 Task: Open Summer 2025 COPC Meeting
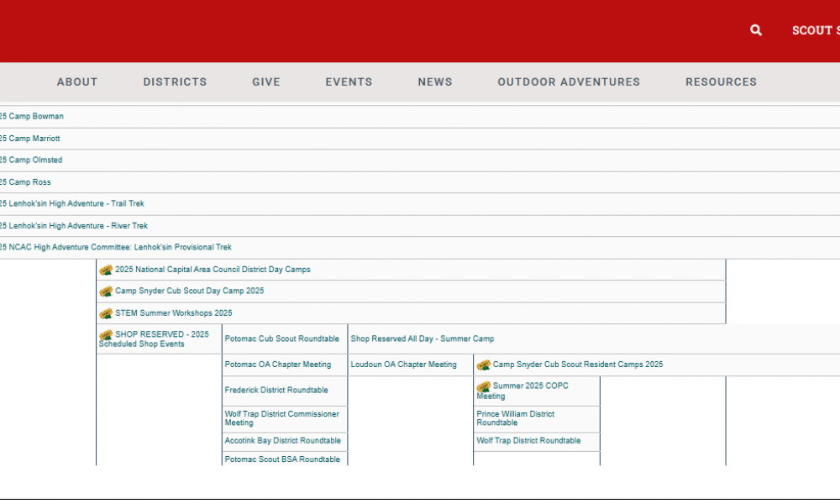coord(522,391)
